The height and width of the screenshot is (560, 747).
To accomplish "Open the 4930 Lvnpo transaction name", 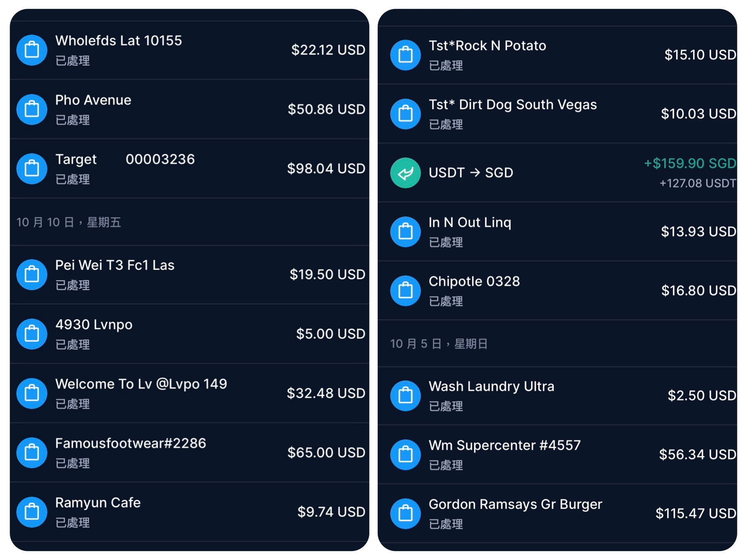I will click(x=94, y=325).
